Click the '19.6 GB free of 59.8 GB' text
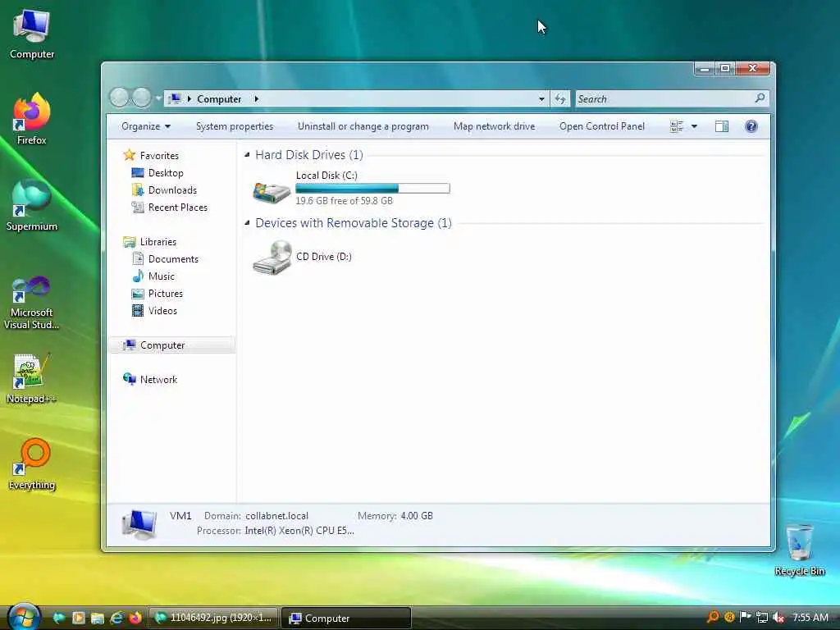 click(x=344, y=200)
